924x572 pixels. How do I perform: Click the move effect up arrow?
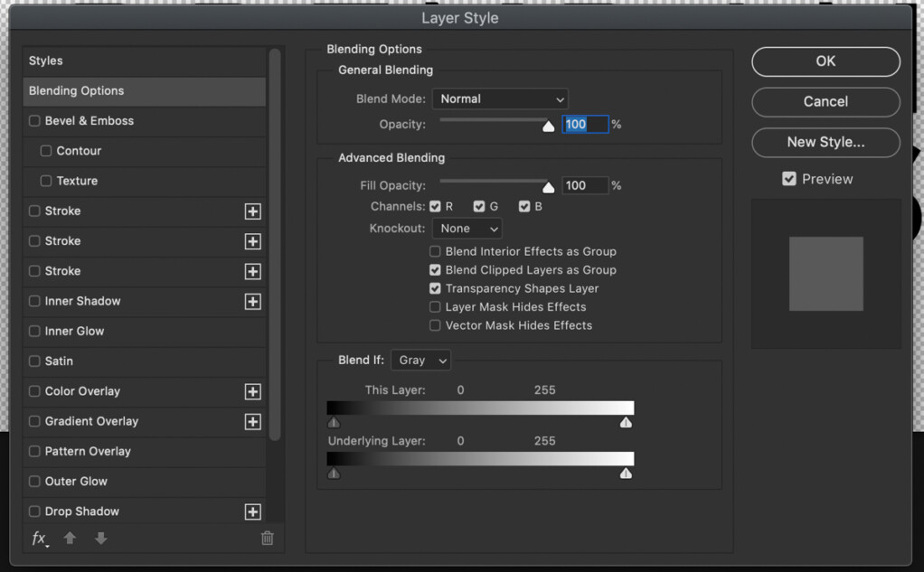click(70, 538)
